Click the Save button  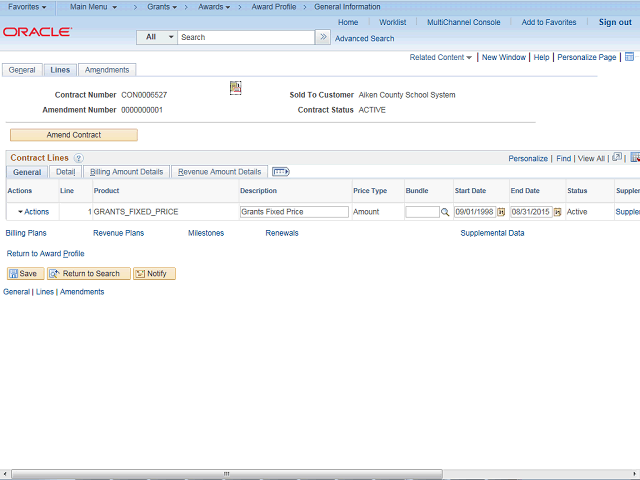tap(25, 273)
